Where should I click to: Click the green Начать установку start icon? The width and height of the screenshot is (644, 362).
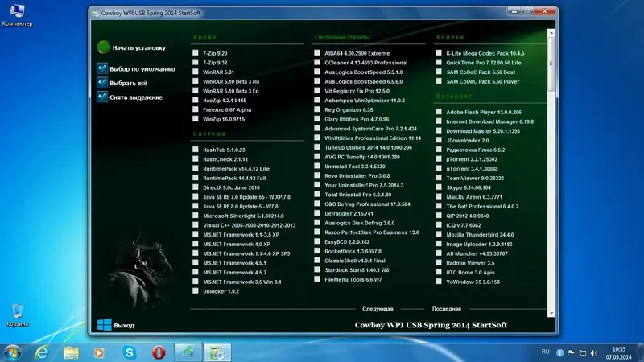pos(104,47)
